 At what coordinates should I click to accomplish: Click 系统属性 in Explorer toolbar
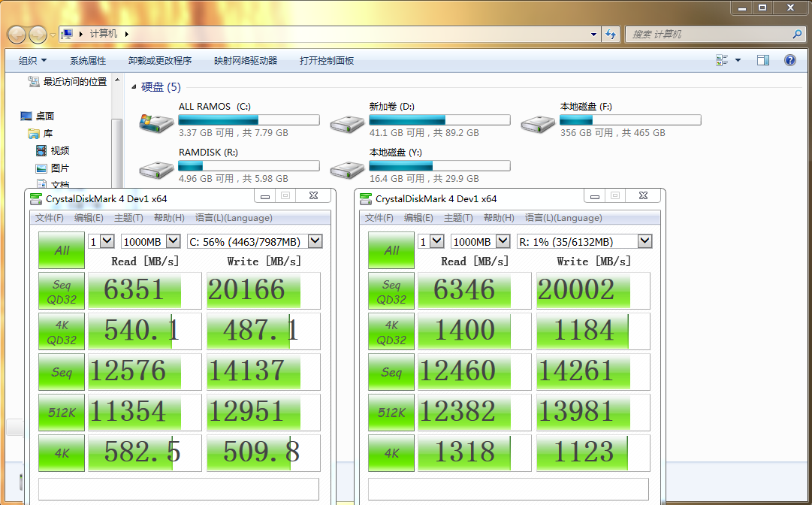point(88,61)
